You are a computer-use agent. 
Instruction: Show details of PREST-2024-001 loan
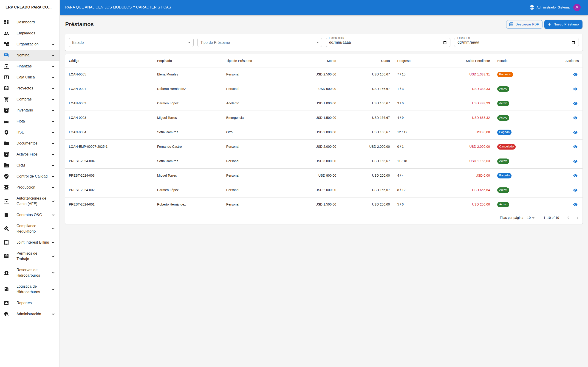[575, 205]
